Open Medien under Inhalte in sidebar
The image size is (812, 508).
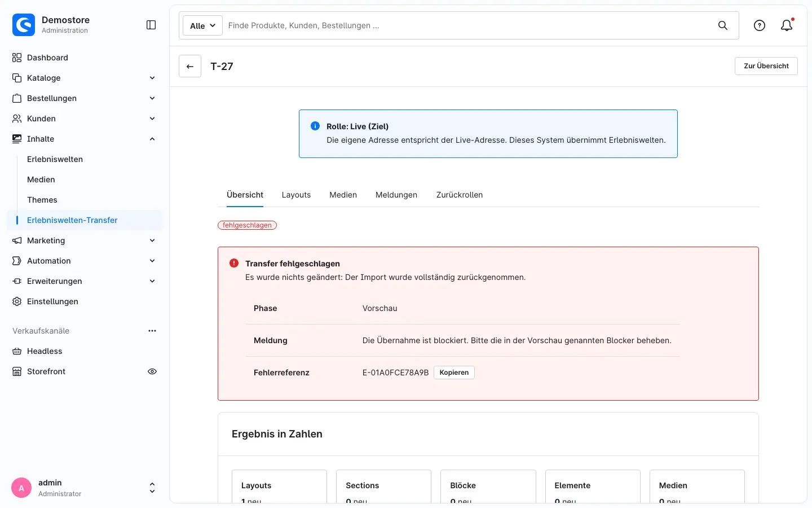(x=41, y=179)
